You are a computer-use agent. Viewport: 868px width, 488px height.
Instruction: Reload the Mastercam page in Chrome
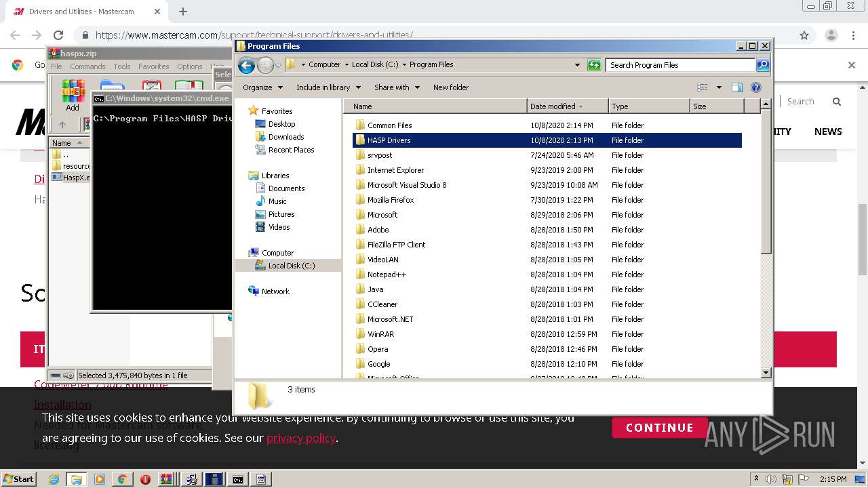click(x=58, y=35)
